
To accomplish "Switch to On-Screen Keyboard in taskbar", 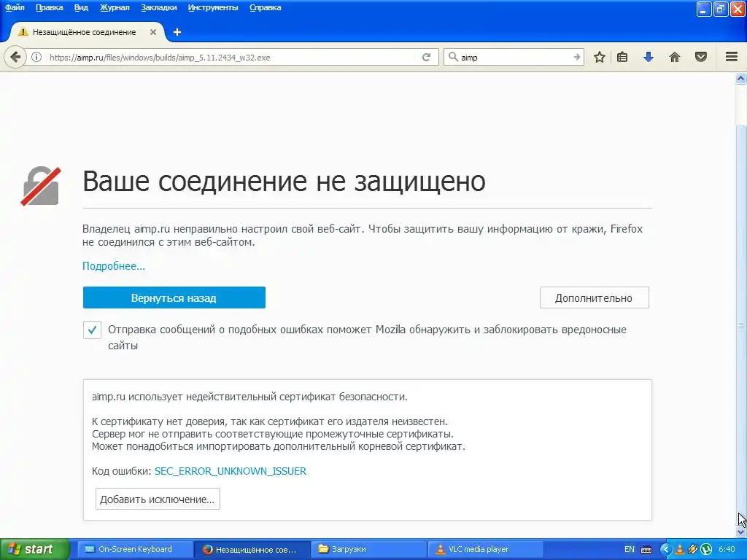I will point(135,549).
